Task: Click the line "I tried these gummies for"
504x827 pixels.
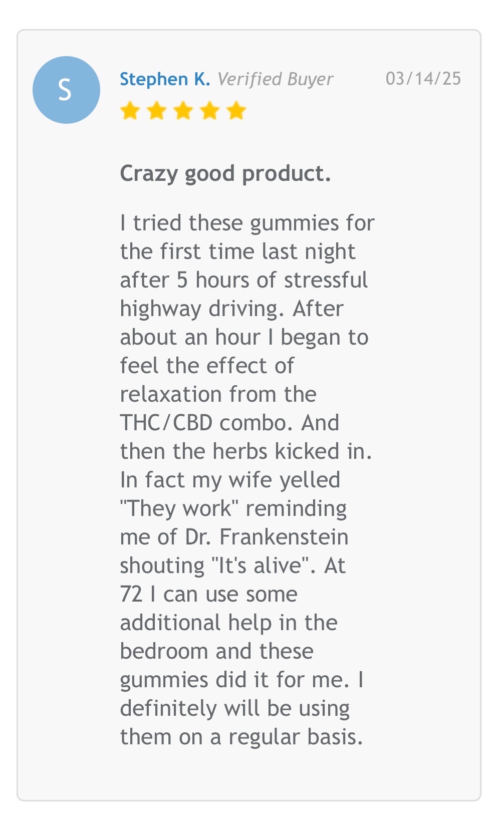Action: coord(247,223)
